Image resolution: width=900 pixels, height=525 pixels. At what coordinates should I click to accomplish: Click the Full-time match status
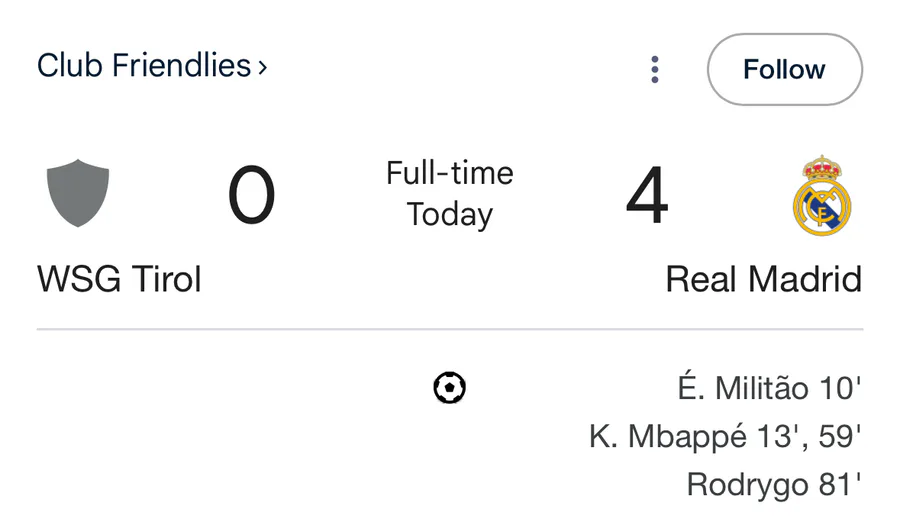click(x=449, y=173)
